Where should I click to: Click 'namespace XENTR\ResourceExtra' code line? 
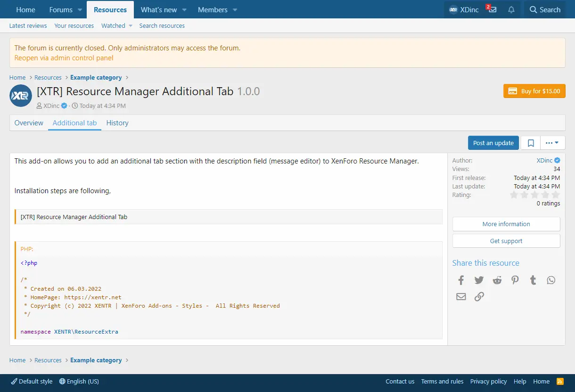tap(69, 332)
